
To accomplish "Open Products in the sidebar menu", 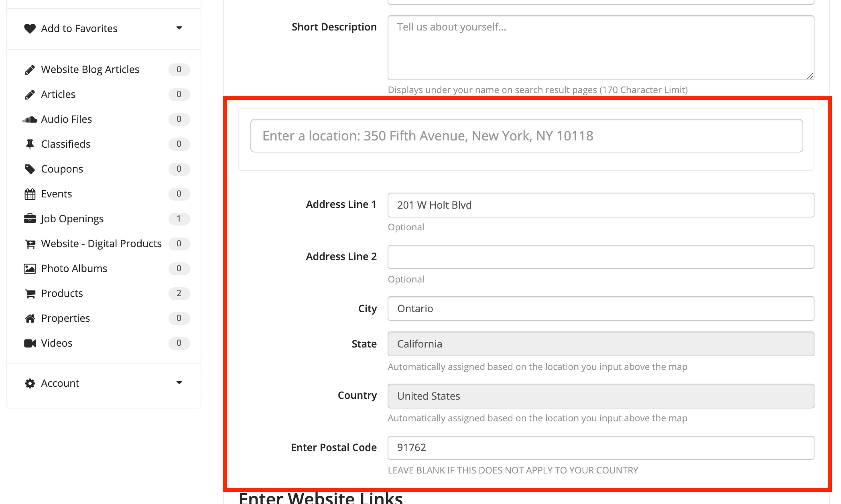I will pos(62,293).
